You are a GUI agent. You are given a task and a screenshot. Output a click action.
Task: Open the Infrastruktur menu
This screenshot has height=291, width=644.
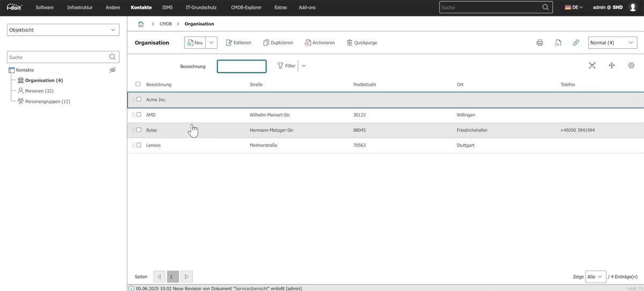(80, 8)
